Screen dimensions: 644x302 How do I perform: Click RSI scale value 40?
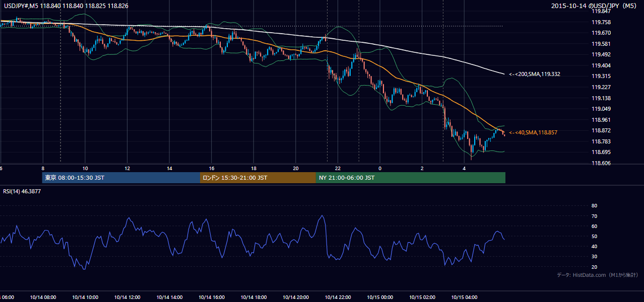click(594, 246)
